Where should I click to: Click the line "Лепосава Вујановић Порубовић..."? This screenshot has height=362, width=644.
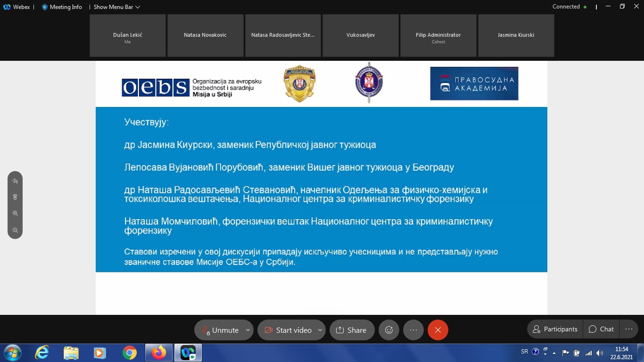coord(289,168)
